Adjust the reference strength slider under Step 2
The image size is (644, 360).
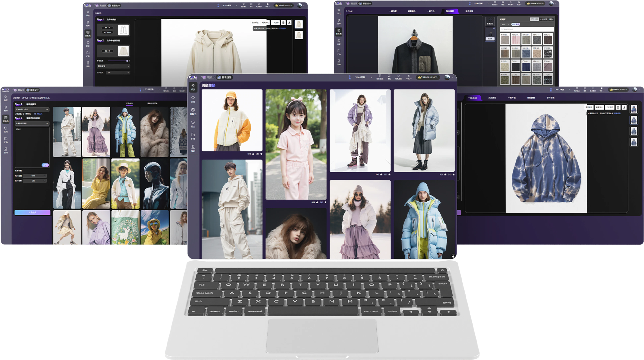[127, 61]
